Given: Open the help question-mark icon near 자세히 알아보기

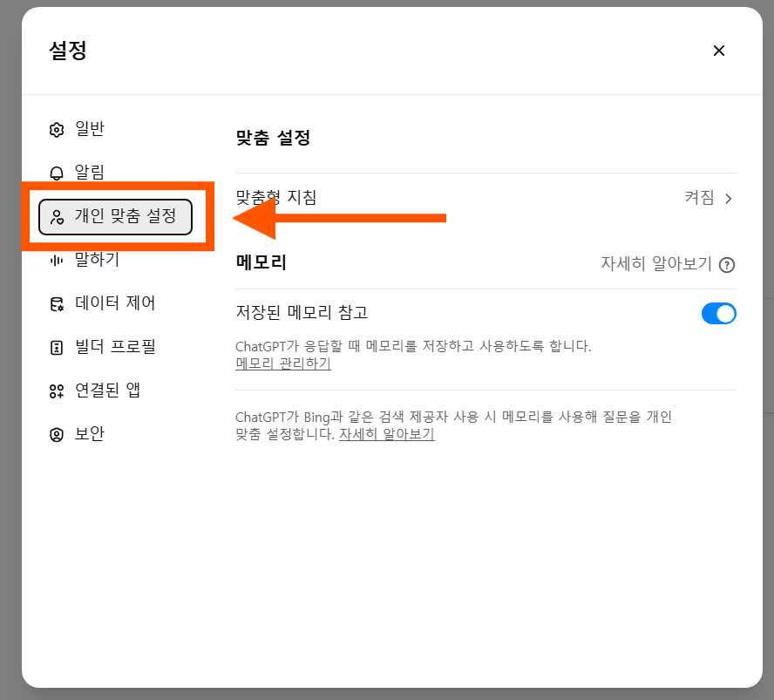Looking at the screenshot, I should [x=726, y=264].
